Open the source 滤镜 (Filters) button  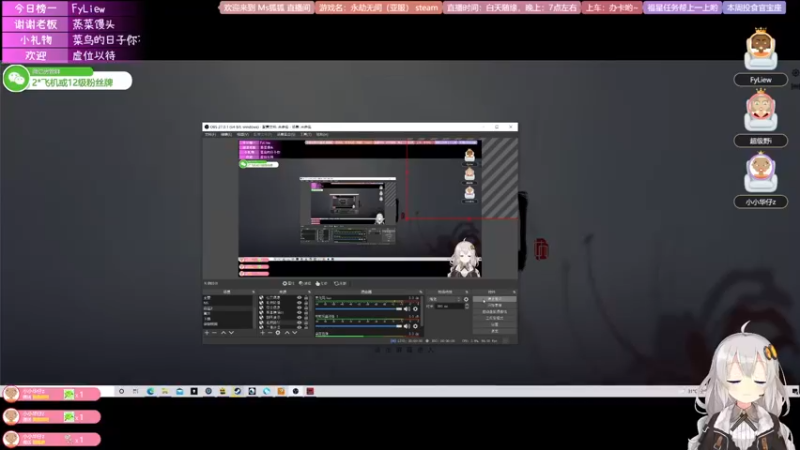point(305,283)
